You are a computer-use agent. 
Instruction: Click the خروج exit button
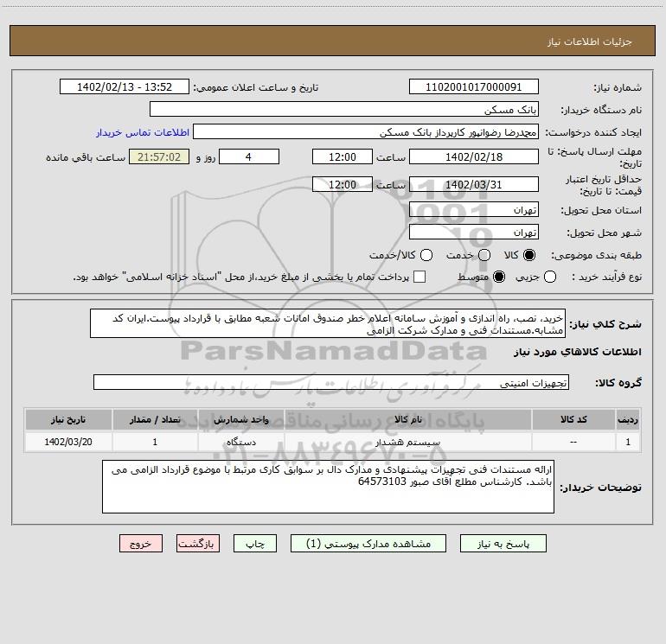click(x=141, y=544)
